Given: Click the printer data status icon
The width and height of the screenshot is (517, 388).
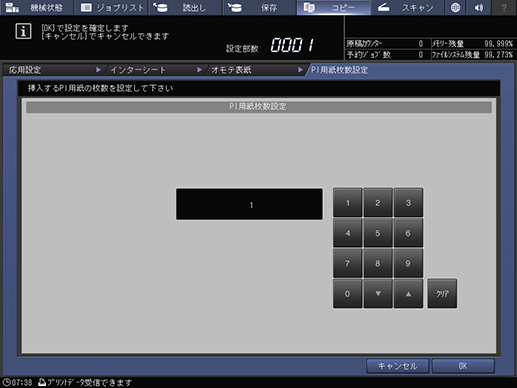Looking at the screenshot, I should (x=42, y=382).
